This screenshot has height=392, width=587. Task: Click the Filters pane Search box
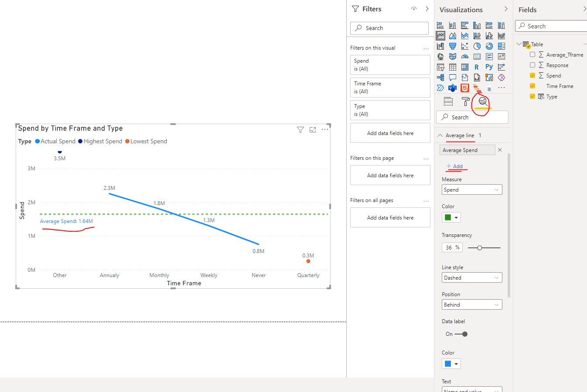coord(389,28)
